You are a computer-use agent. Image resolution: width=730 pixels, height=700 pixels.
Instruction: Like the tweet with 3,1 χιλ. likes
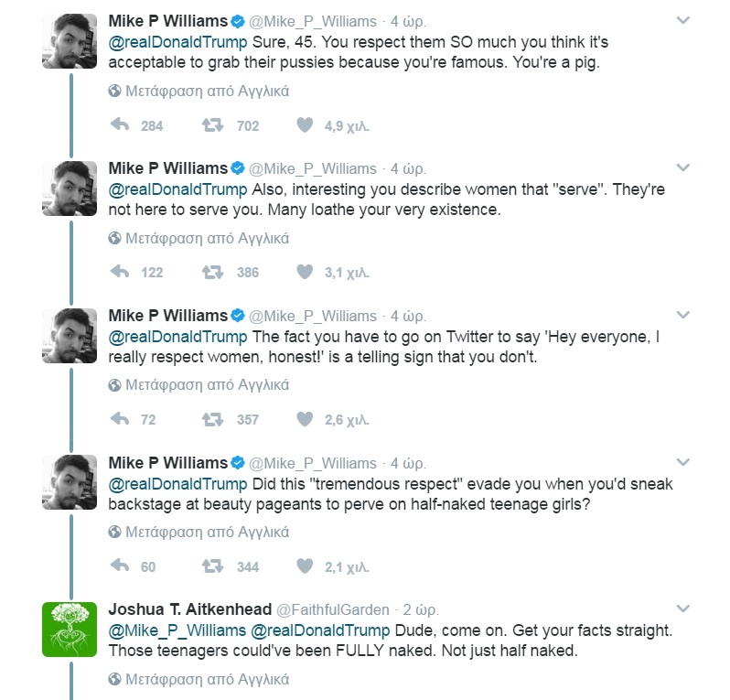tap(305, 272)
